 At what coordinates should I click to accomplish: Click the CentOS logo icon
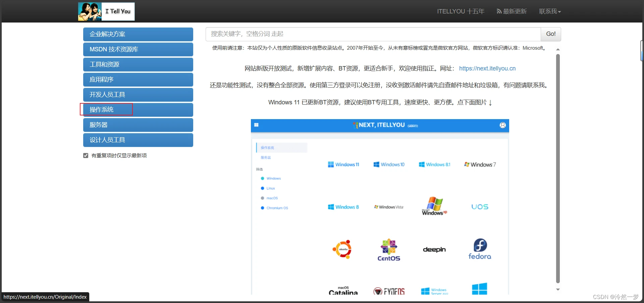(x=389, y=250)
